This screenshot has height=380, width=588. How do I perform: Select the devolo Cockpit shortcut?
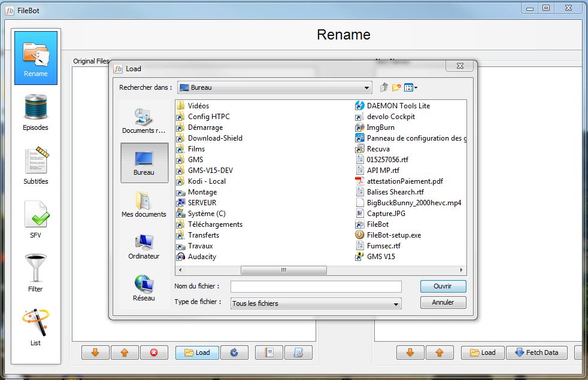click(385, 117)
